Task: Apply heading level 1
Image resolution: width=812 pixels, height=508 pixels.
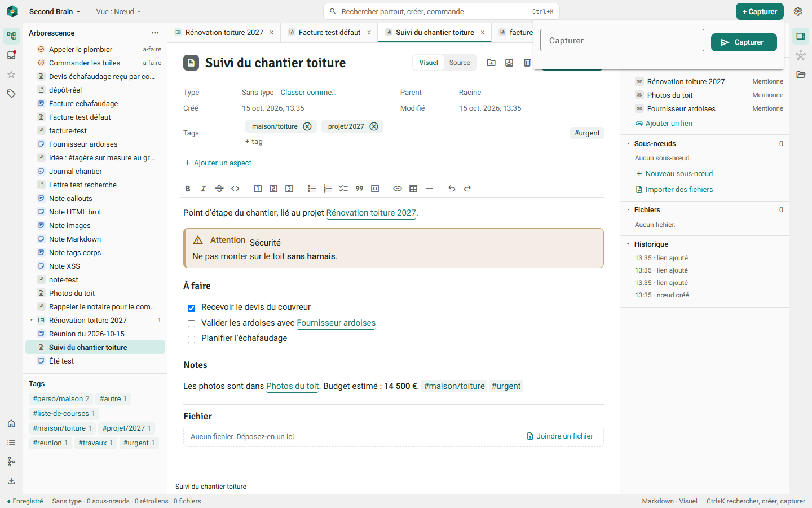Action: click(258, 189)
